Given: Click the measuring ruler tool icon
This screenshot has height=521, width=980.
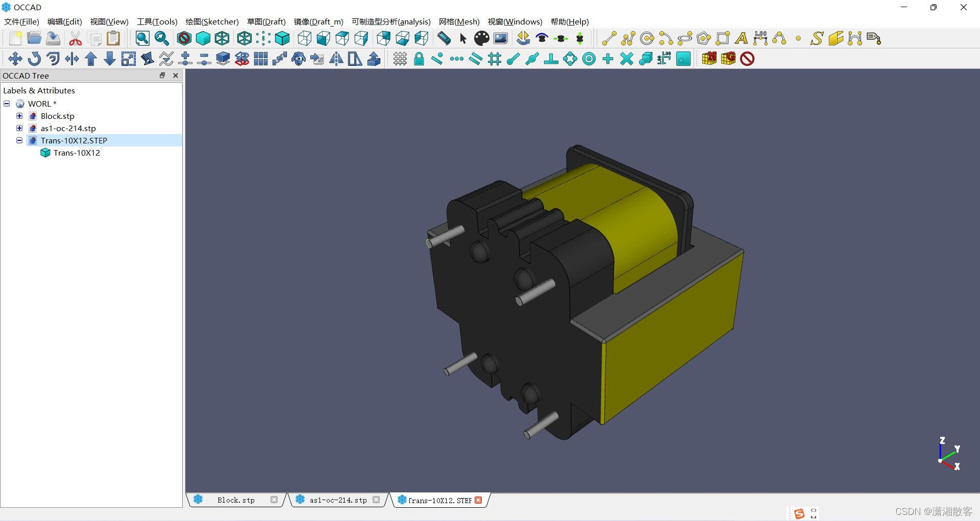Looking at the screenshot, I should [444, 38].
